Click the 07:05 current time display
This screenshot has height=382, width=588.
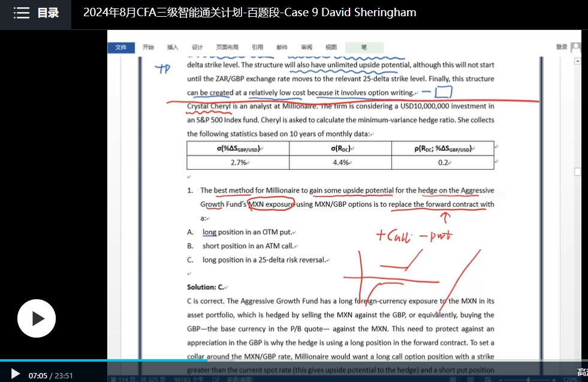pos(38,375)
